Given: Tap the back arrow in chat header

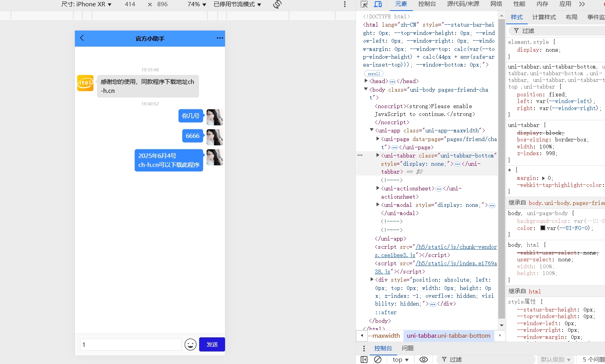Looking at the screenshot, I should 82,38.
